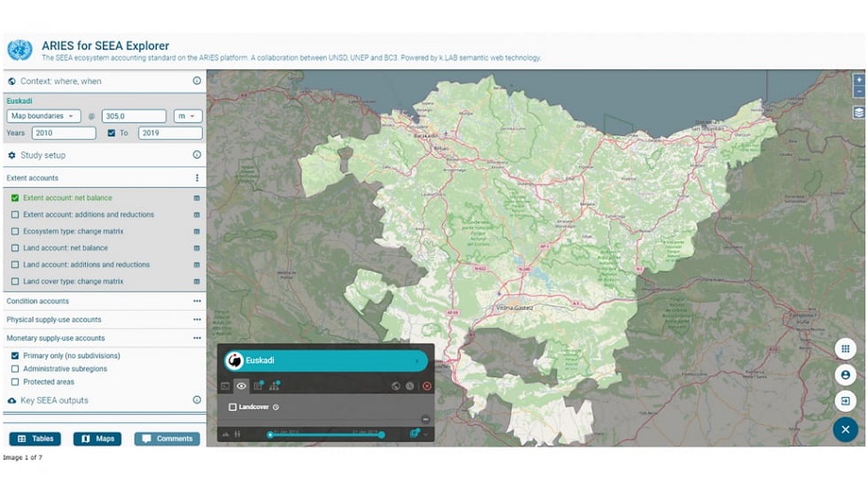This screenshot has width=868, height=496.
Task: Open info for Context: where, when
Action: tap(196, 81)
